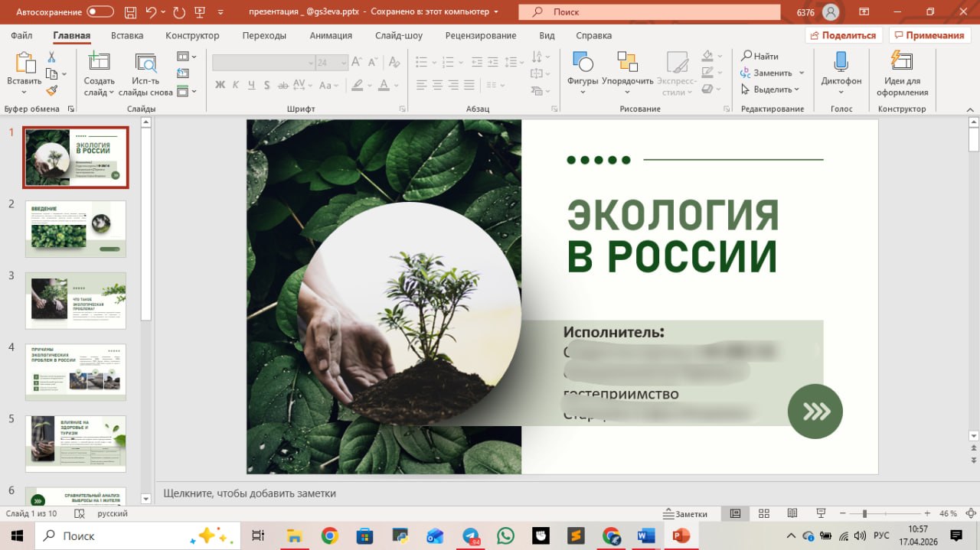Click the Фигуры shapes icon
The width and height of the screenshot is (980, 550).
point(583,63)
